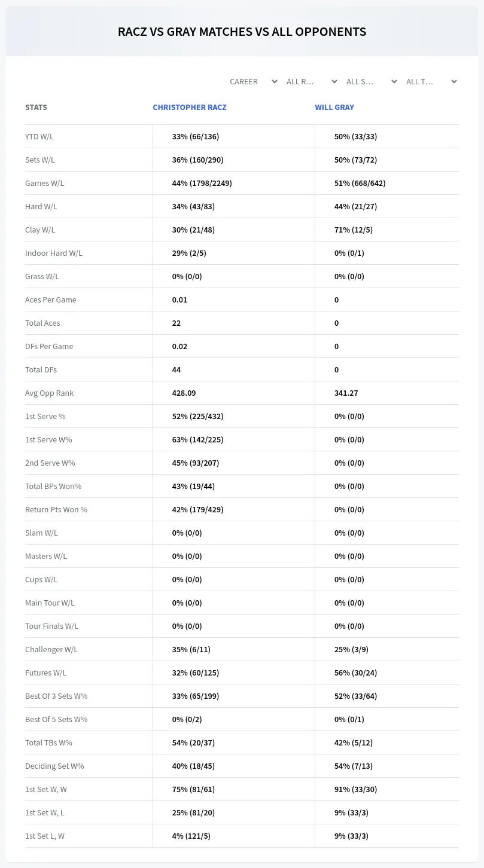This screenshot has height=868, width=484.
Task: Open Christopher Racz player link
Action: click(190, 108)
